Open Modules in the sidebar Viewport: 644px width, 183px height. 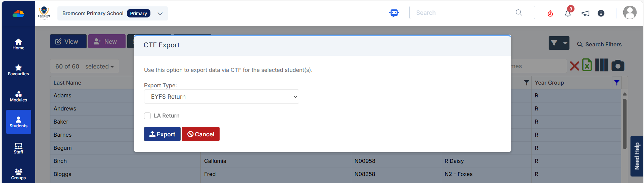pos(18,96)
